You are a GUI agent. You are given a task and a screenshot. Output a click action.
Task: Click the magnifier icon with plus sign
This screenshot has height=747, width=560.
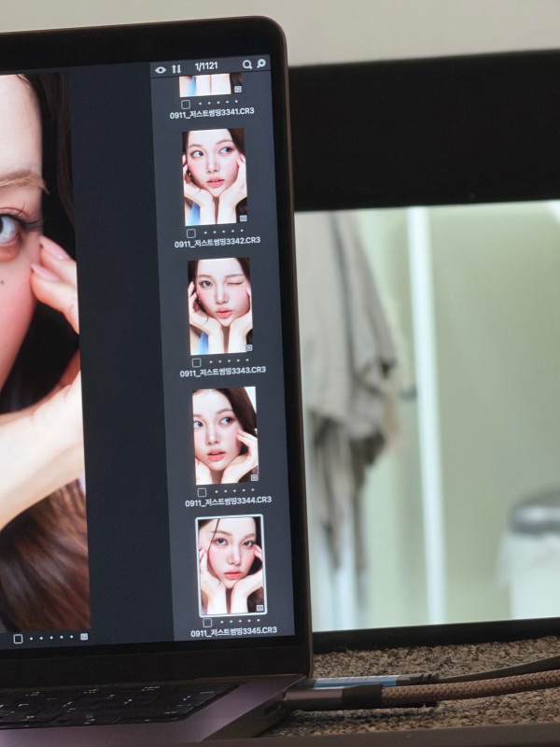[x=261, y=63]
